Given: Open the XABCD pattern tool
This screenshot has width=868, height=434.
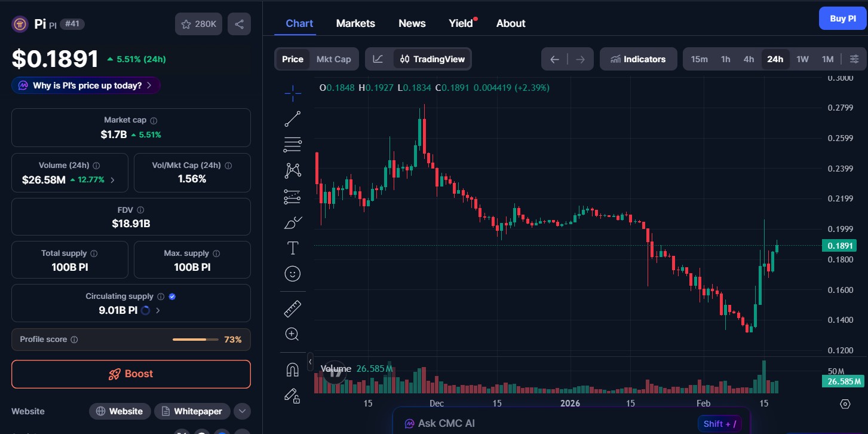Looking at the screenshot, I should pos(292,170).
